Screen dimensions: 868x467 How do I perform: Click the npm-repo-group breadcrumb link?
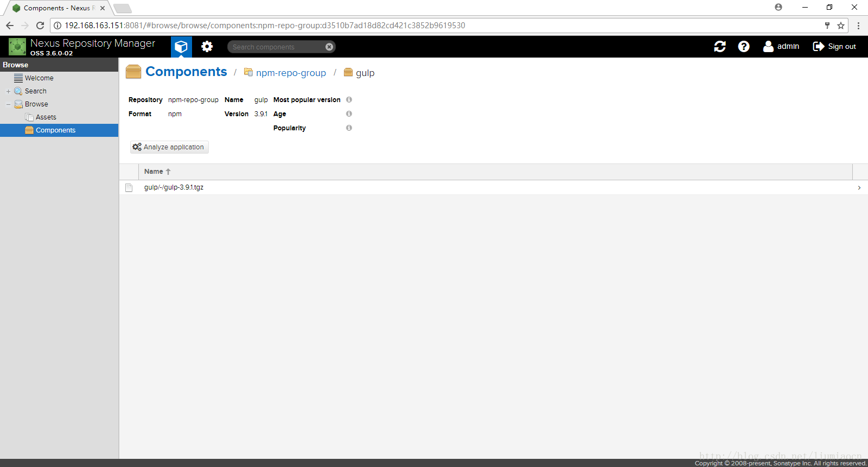click(291, 73)
